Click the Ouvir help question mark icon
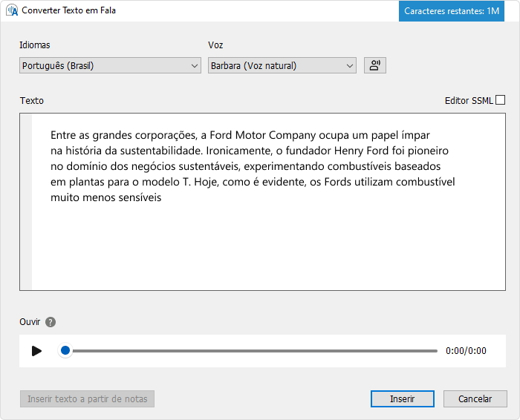This screenshot has width=520, height=420. pyautogui.click(x=51, y=322)
